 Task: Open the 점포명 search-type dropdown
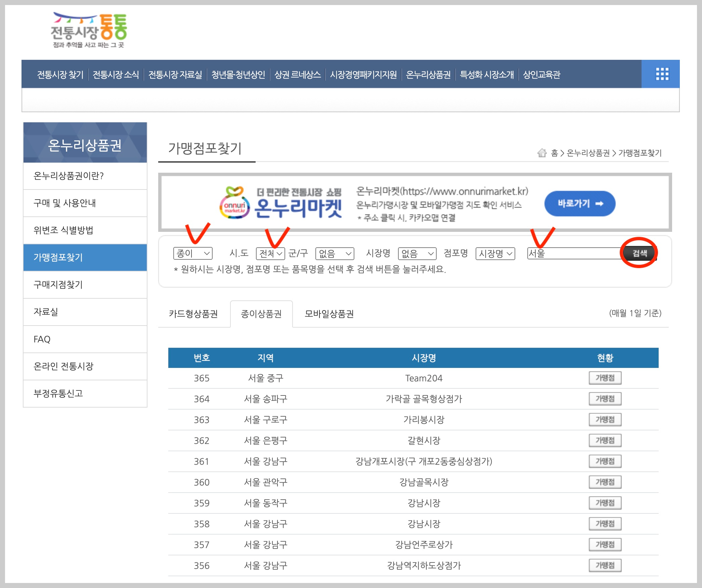tap(495, 253)
